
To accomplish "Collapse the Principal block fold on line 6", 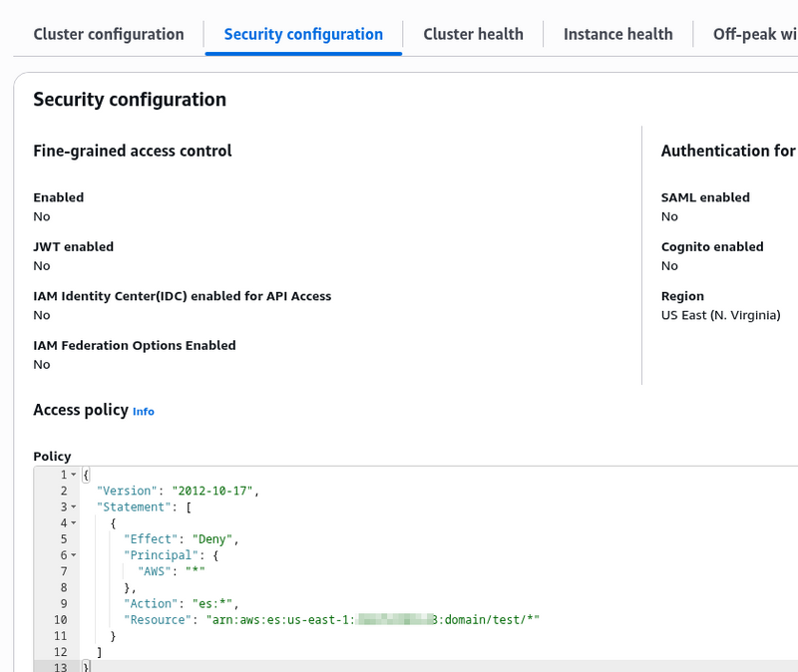I will (74, 555).
